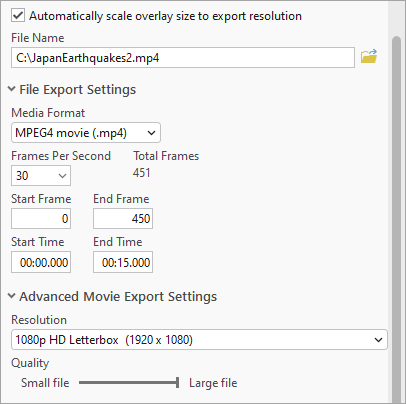406x404 pixels.
Task: Uncheck Automatically scale overlay size checkbox
Action: (18, 16)
